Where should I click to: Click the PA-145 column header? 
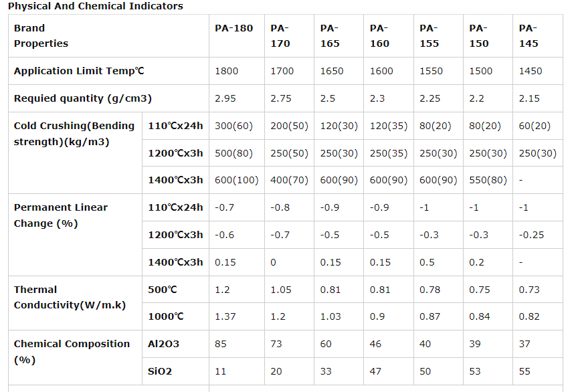point(528,35)
